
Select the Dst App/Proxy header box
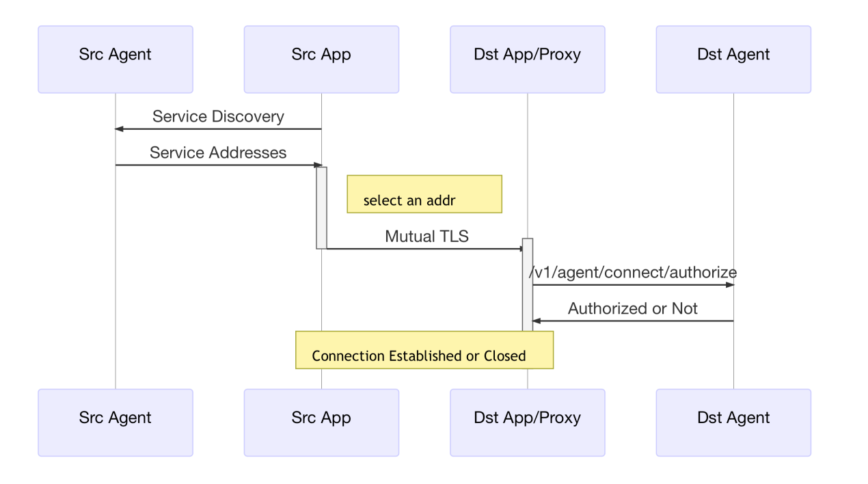[527, 59]
